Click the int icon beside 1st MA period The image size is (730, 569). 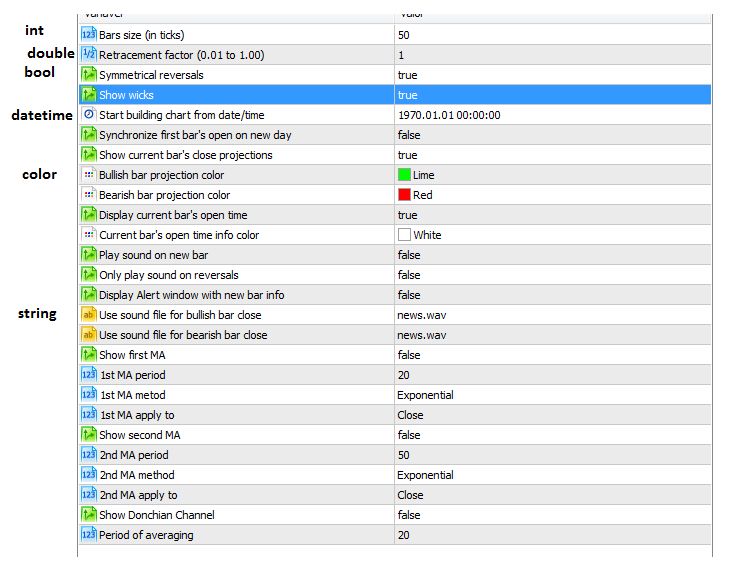click(x=88, y=375)
